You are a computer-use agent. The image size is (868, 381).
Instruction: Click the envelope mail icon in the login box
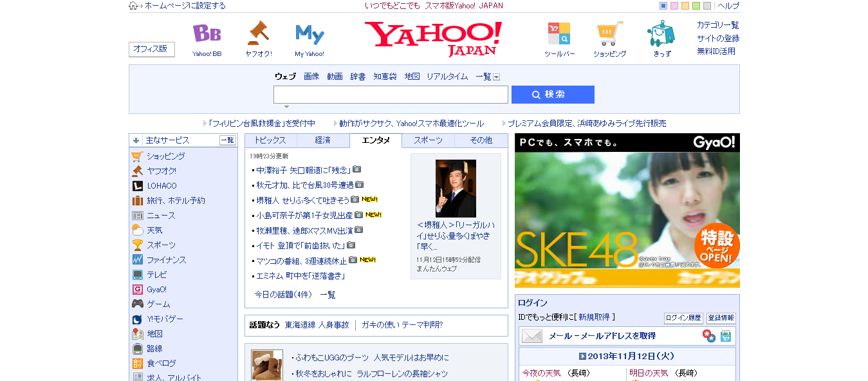coord(532,336)
